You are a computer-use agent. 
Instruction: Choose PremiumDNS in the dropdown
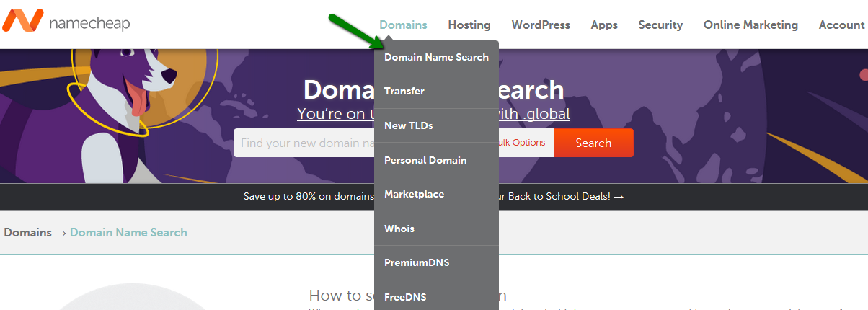tap(436, 262)
